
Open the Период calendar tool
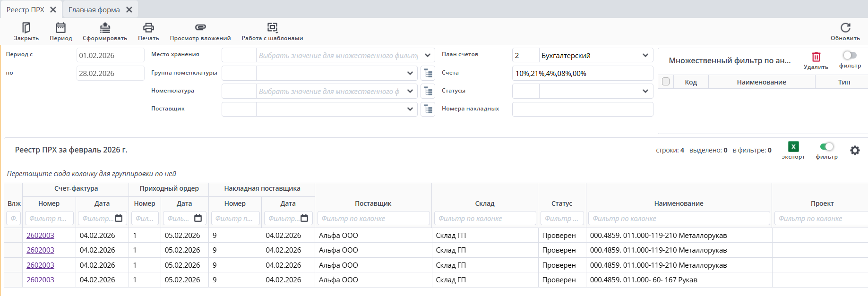(60, 28)
